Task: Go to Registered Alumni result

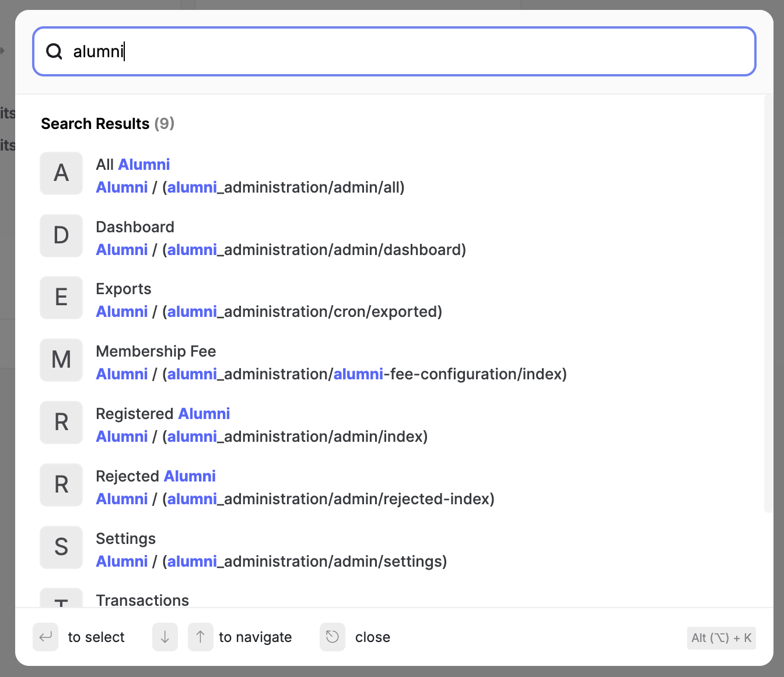Action: coord(163,414)
